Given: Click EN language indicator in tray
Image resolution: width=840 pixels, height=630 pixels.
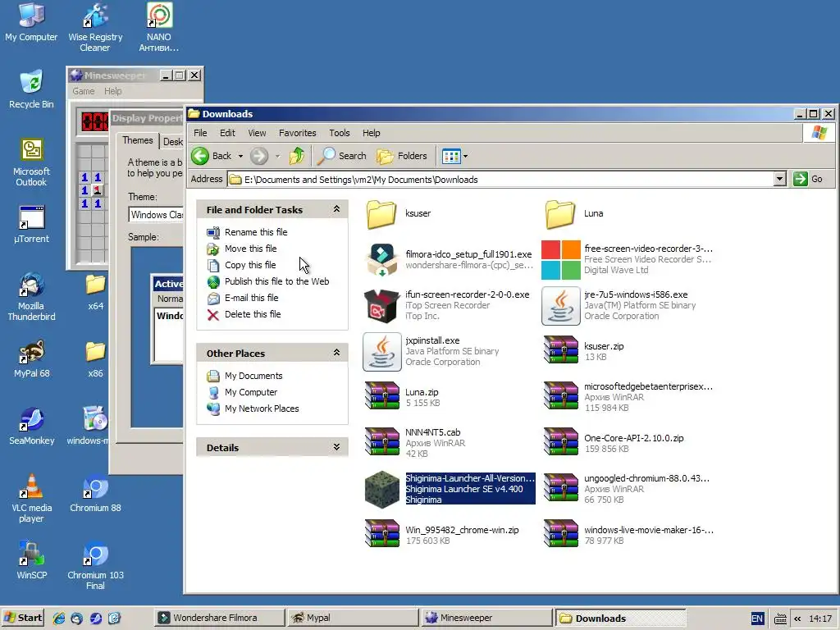Looking at the screenshot, I should pos(756,619).
